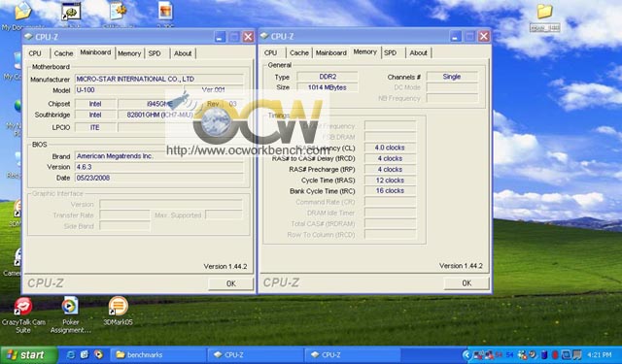The width and height of the screenshot is (622, 364).
Task: Click the CAS Latency value 4.0 clocks
Action: click(x=390, y=148)
